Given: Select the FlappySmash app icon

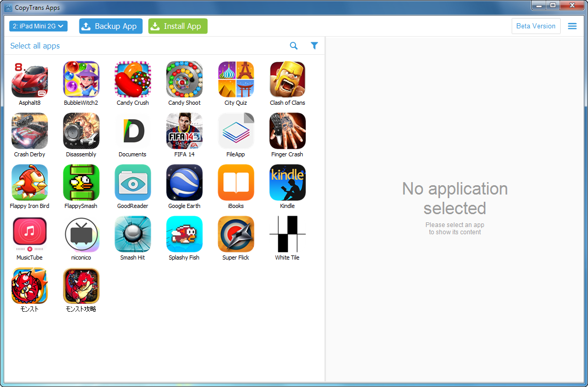Looking at the screenshot, I should coord(81,183).
